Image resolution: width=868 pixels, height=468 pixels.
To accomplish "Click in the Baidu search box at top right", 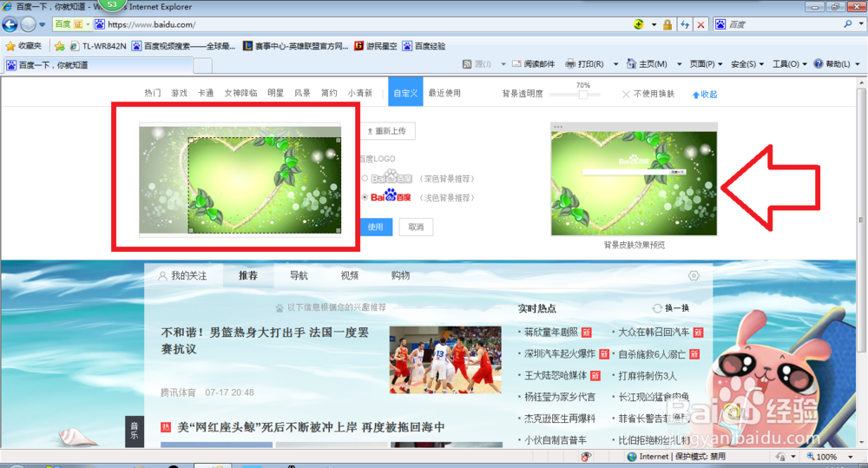I will pos(784,24).
